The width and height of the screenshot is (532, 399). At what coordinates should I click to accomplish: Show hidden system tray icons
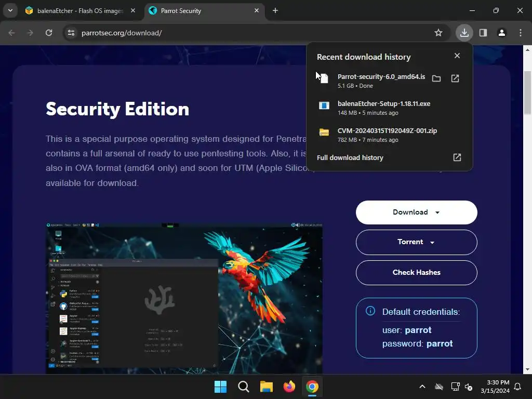click(422, 387)
